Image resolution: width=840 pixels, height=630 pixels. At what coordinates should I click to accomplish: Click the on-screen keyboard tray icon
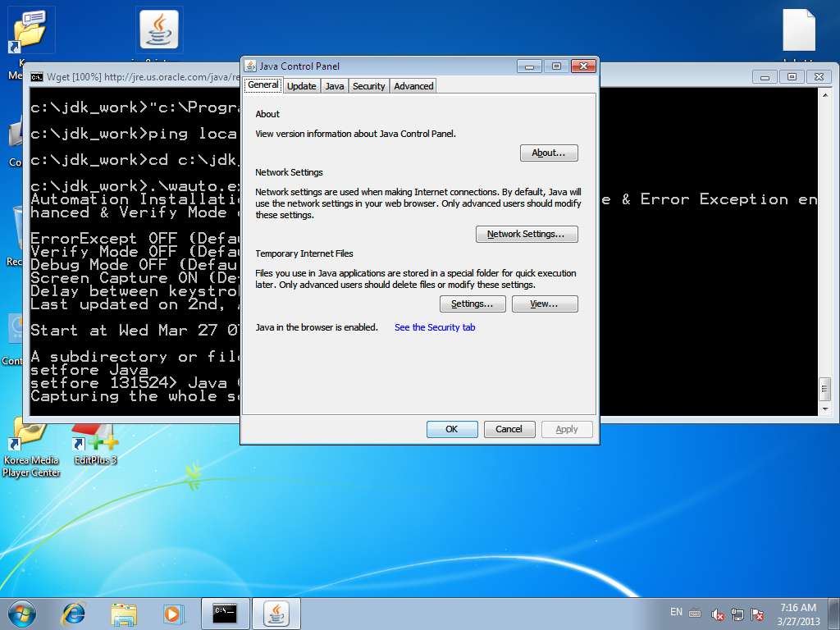695,614
